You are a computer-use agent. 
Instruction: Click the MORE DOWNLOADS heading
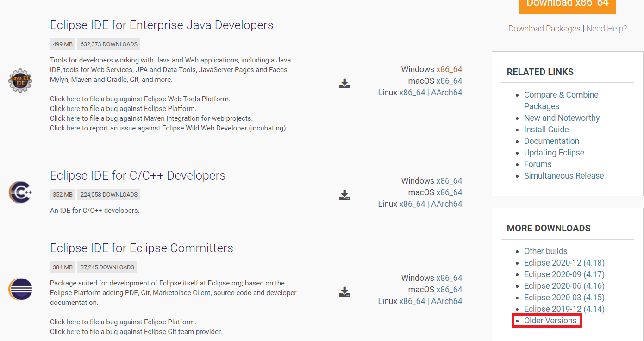tap(549, 228)
